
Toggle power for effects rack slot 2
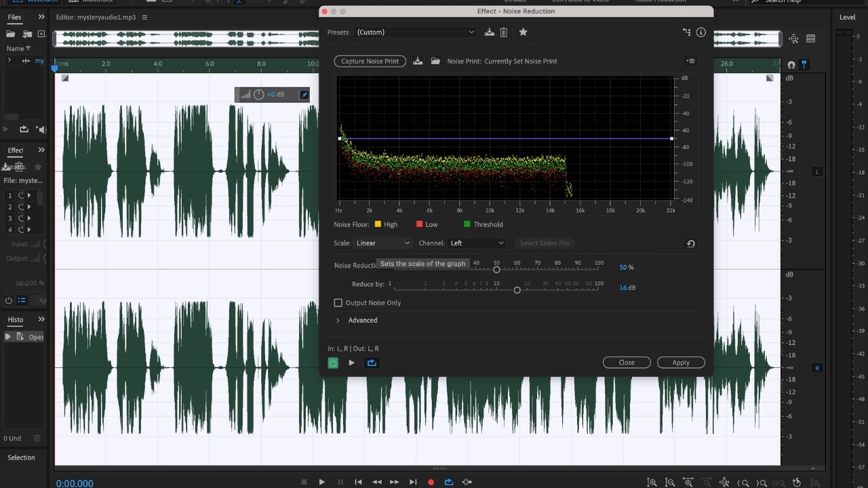21,207
